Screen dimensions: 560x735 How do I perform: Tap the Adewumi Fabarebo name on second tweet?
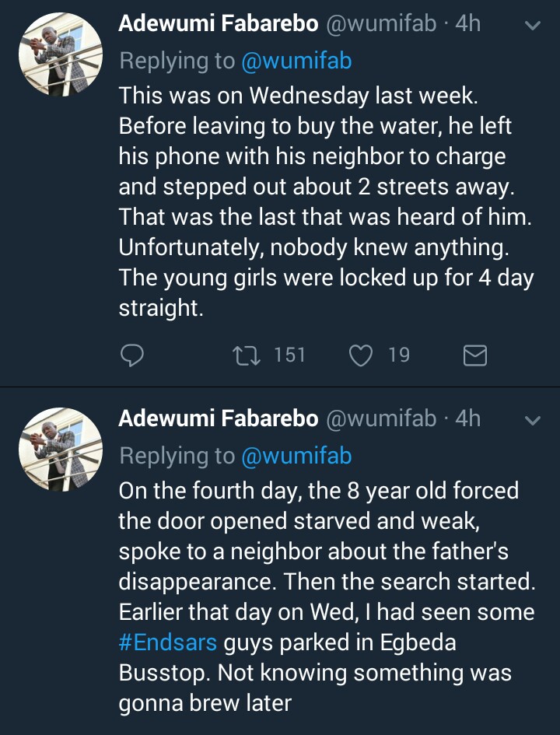(218, 419)
